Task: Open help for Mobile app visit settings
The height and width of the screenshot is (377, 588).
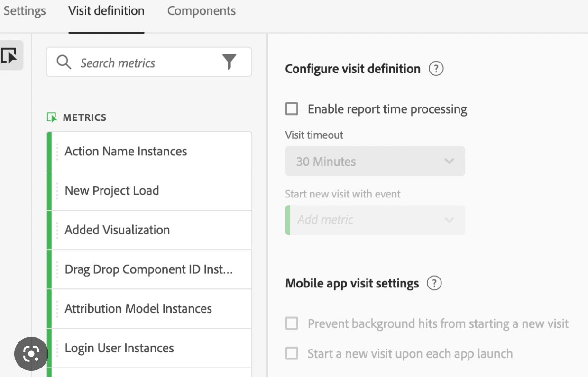Action: coord(434,283)
